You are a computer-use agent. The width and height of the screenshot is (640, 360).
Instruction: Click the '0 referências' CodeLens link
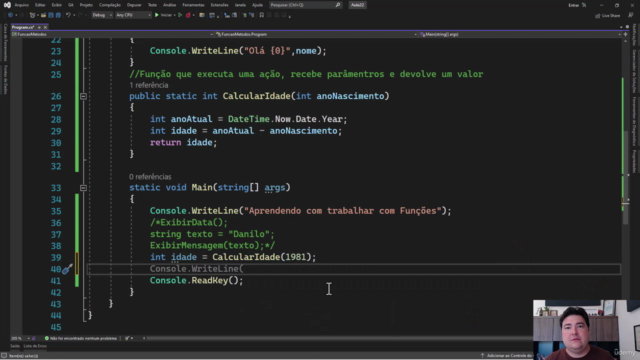coord(150,177)
